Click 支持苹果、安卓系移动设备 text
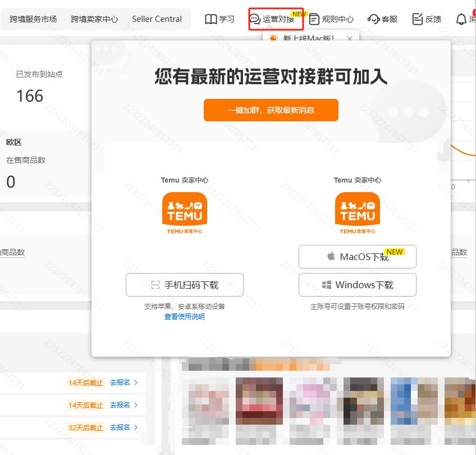This screenshot has height=455, width=476. pos(185,307)
